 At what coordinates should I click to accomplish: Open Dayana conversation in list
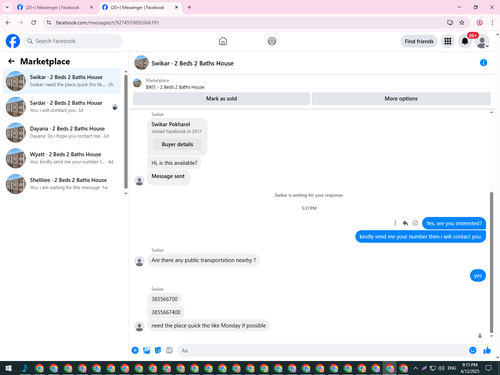(x=62, y=132)
